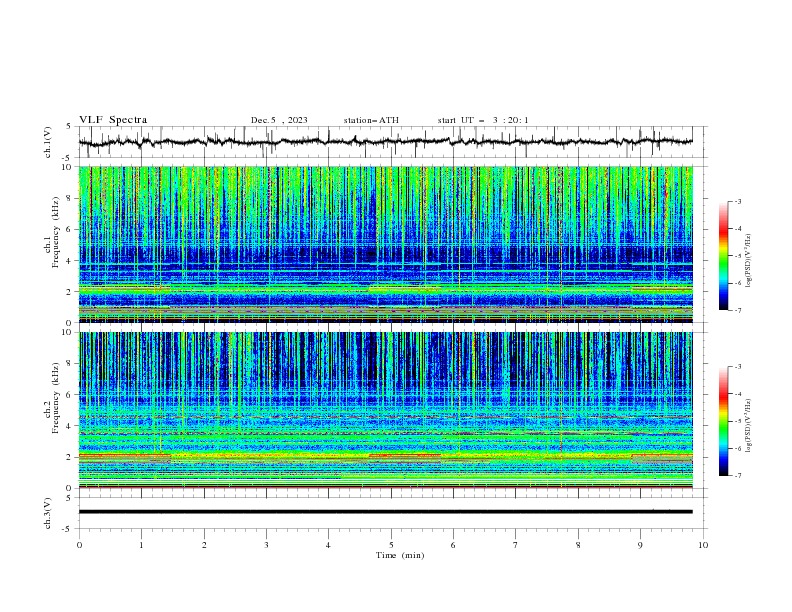This screenshot has height=612, width=792.
Task: Click the ch.1 "Frequency (kHz)" axis label
Action: [56, 232]
